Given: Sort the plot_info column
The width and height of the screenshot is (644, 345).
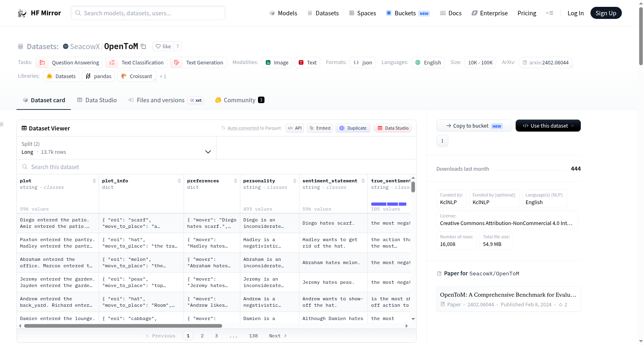Looking at the screenshot, I should coord(179,181).
